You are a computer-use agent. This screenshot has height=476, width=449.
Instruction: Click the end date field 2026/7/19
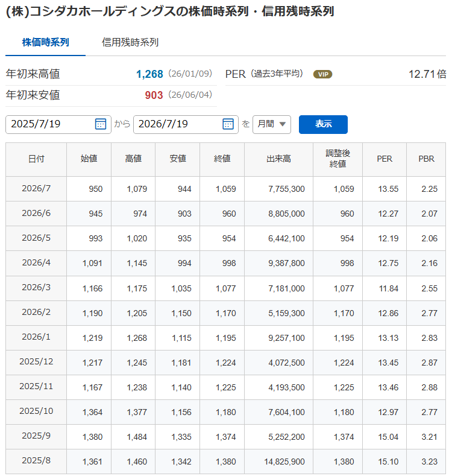186,124
